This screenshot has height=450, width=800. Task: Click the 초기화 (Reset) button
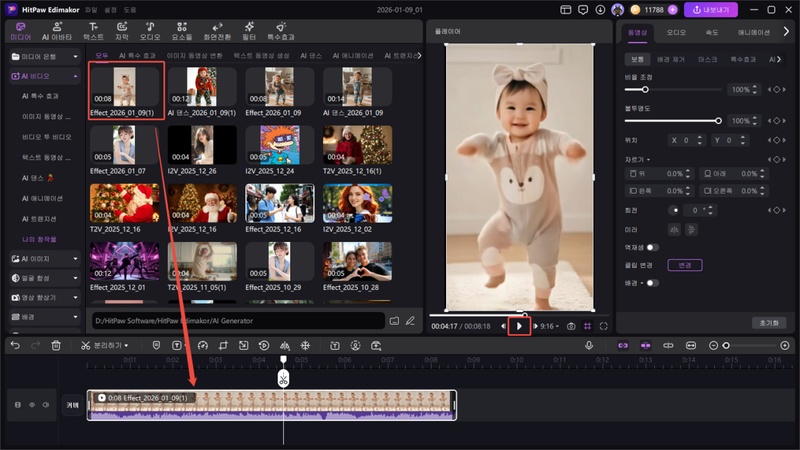pyautogui.click(x=769, y=323)
